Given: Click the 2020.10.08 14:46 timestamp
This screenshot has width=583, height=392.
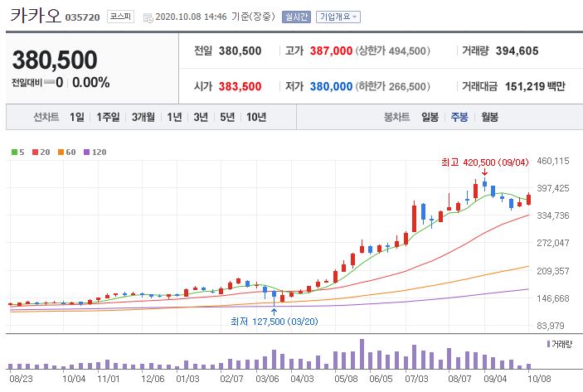Looking at the screenshot, I should (x=191, y=17).
